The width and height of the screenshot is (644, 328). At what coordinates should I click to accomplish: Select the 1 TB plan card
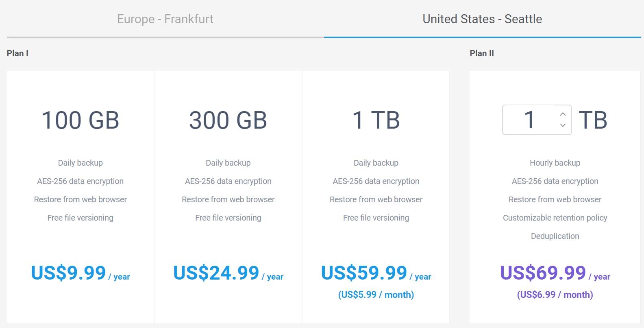376,120
